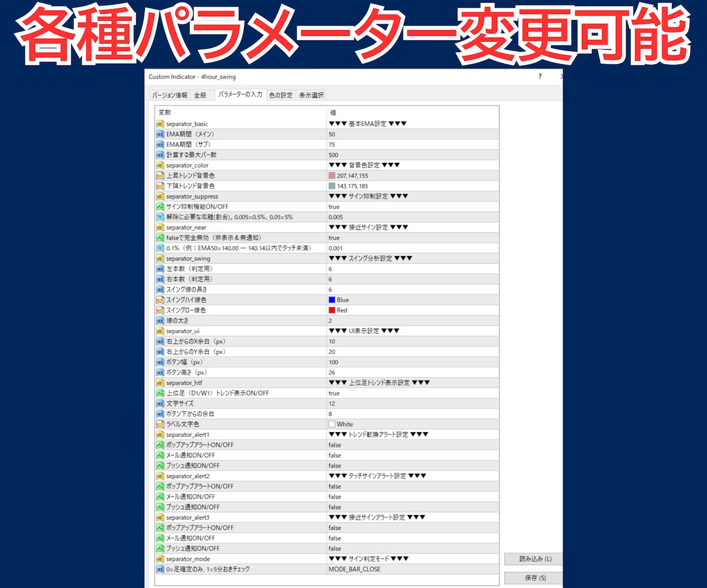The height and width of the screenshot is (588, 707).
Task: Click the 207,147,155 color swatch
Action: pyautogui.click(x=332, y=176)
